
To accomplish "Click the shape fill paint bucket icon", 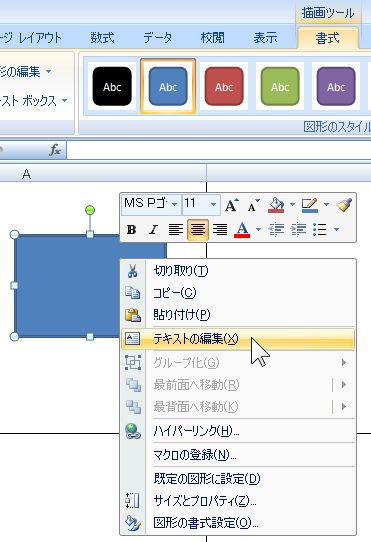I will tap(276, 205).
